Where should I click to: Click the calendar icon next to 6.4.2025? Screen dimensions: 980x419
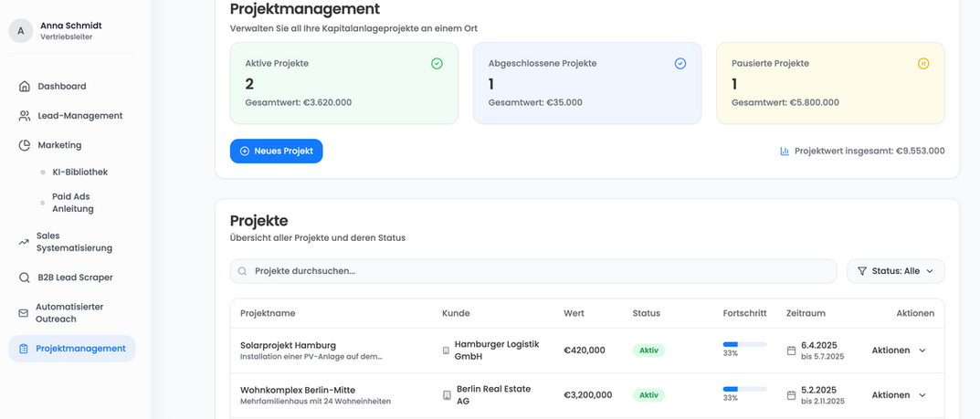(x=791, y=351)
